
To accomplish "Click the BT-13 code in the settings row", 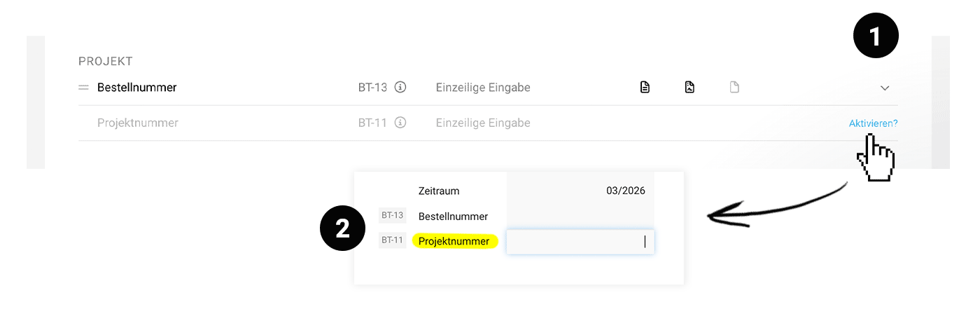I will tap(372, 88).
